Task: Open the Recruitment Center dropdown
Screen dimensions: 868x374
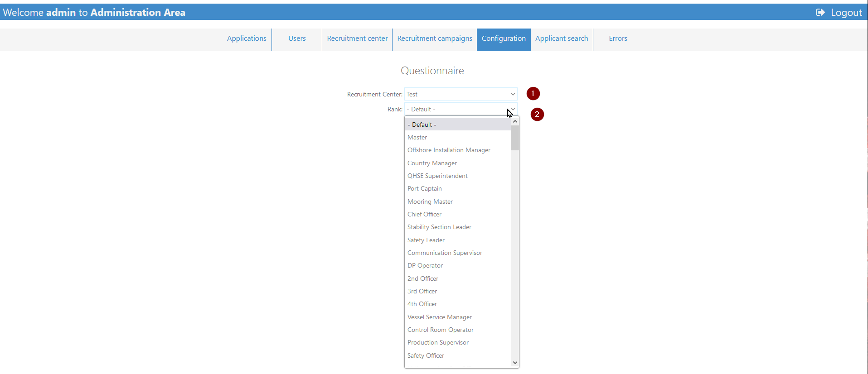Action: tap(461, 94)
